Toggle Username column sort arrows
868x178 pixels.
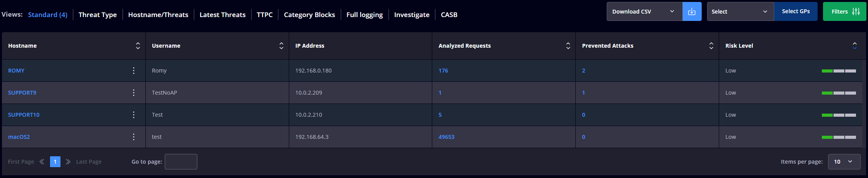[281, 46]
